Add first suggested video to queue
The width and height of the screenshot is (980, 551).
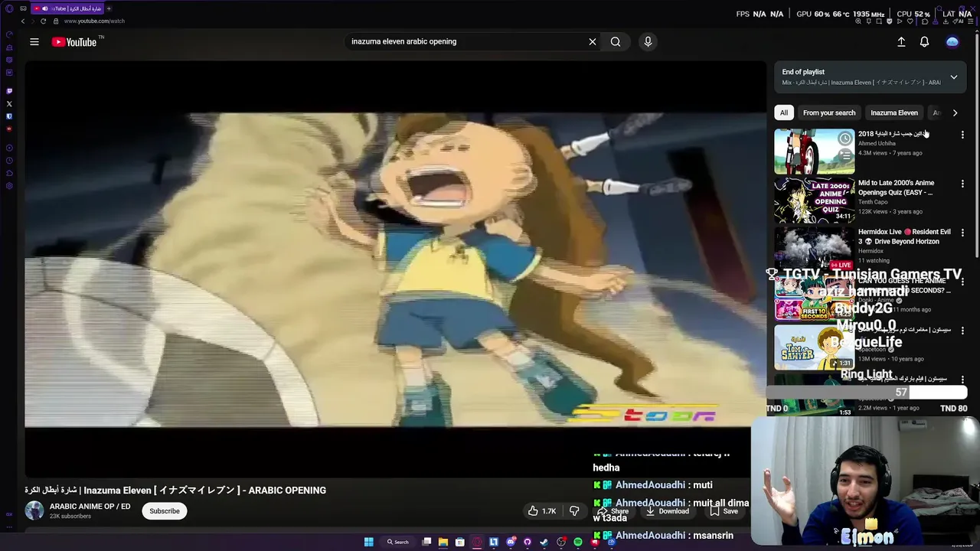(844, 155)
